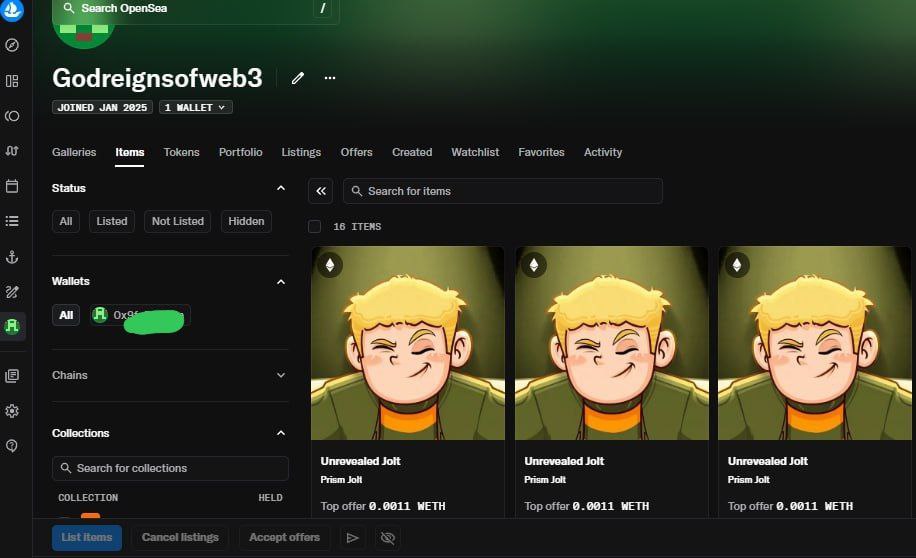Click the hide items crossed-eye icon

click(387, 538)
